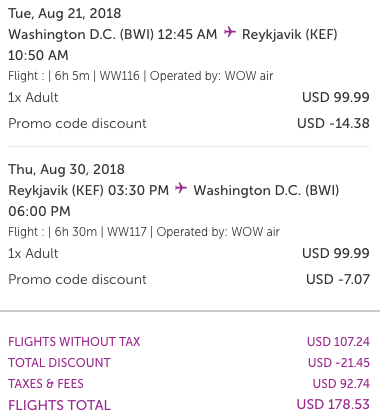This screenshot has width=380, height=419.
Task: Select the Thu, Aug 30, 2018 date
Action: (x=66, y=169)
